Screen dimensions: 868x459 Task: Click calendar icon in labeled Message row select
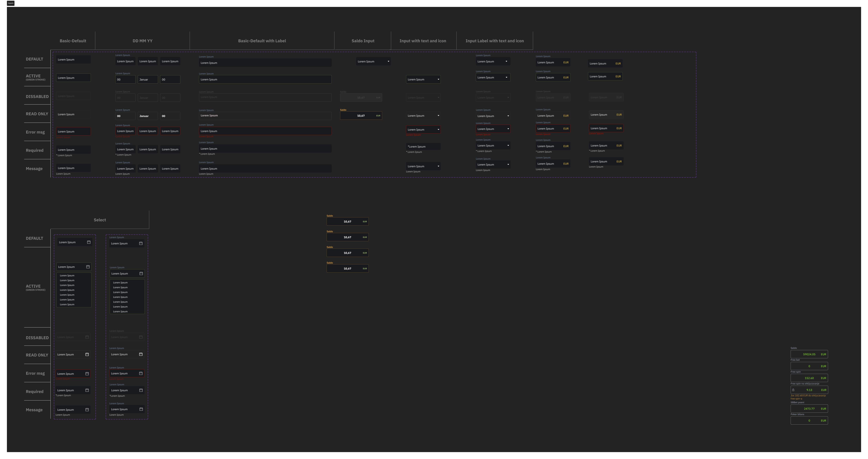pos(141,409)
